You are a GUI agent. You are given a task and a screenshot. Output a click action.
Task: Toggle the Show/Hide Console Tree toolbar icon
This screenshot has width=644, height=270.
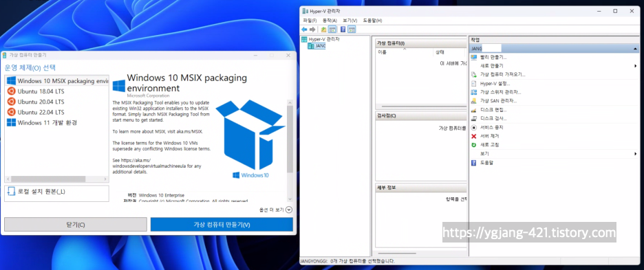(x=332, y=30)
